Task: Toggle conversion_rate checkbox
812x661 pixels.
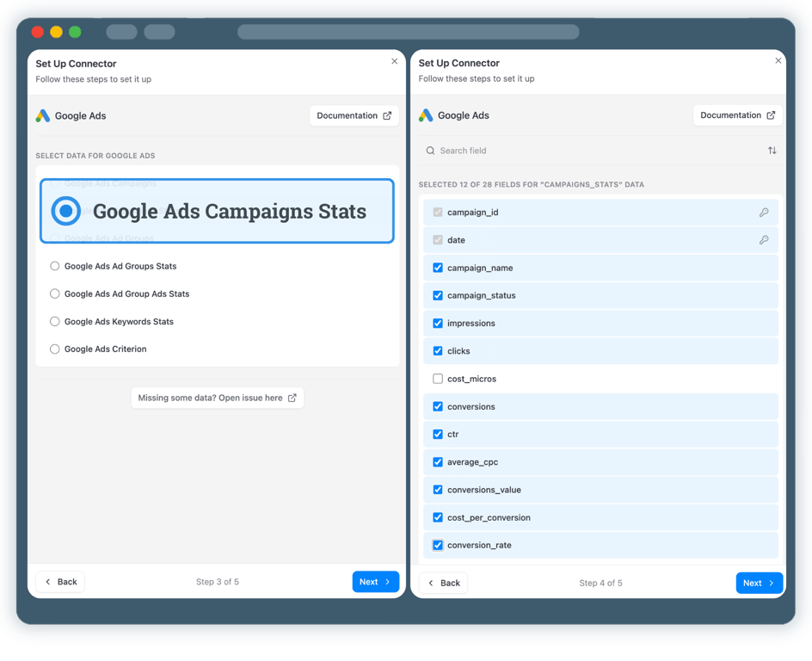Action: point(438,545)
